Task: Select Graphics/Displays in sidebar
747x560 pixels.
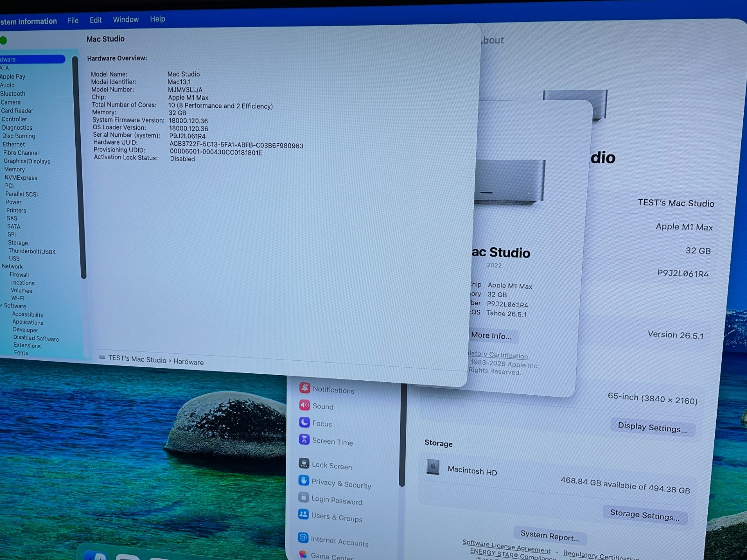Action: (x=27, y=161)
